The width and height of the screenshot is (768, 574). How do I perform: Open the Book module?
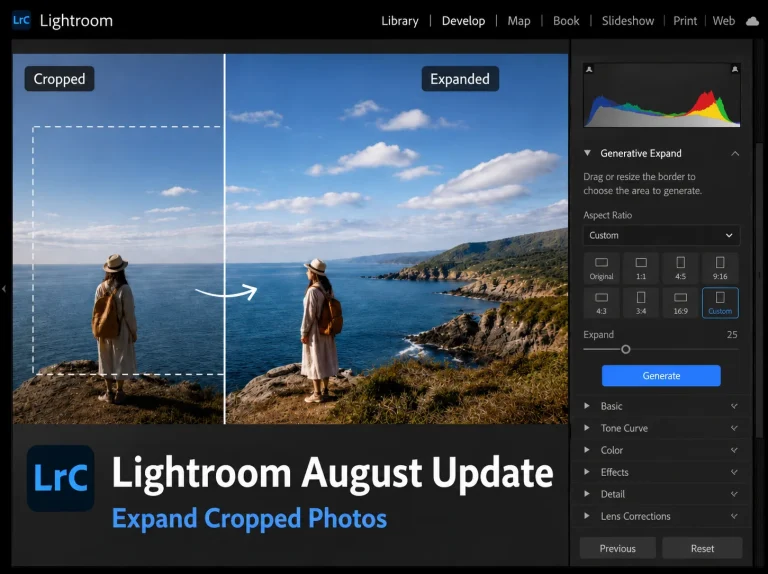[566, 21]
